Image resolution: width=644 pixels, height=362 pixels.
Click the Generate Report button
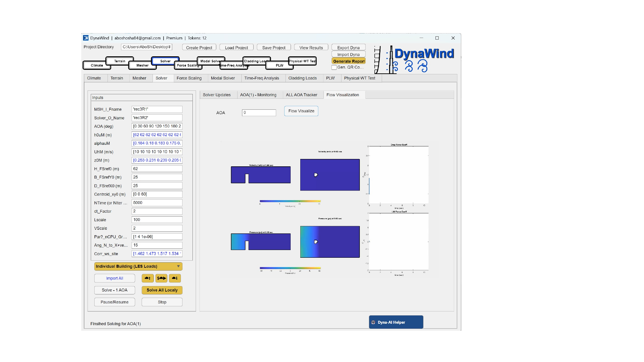[349, 61]
